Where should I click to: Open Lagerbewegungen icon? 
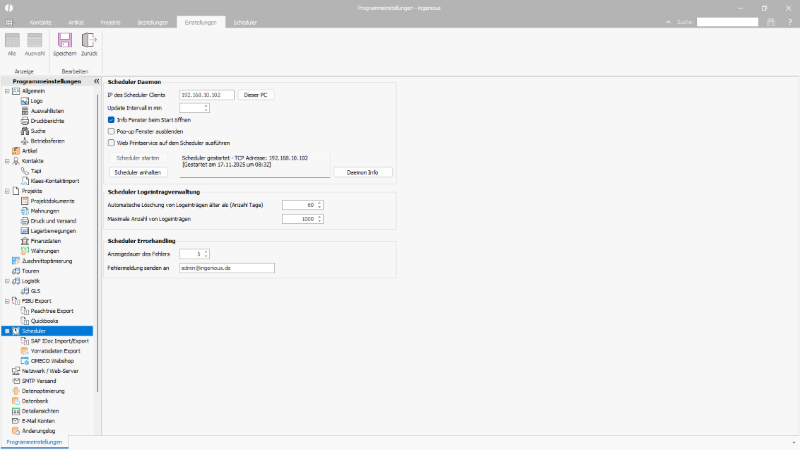[x=24, y=231]
